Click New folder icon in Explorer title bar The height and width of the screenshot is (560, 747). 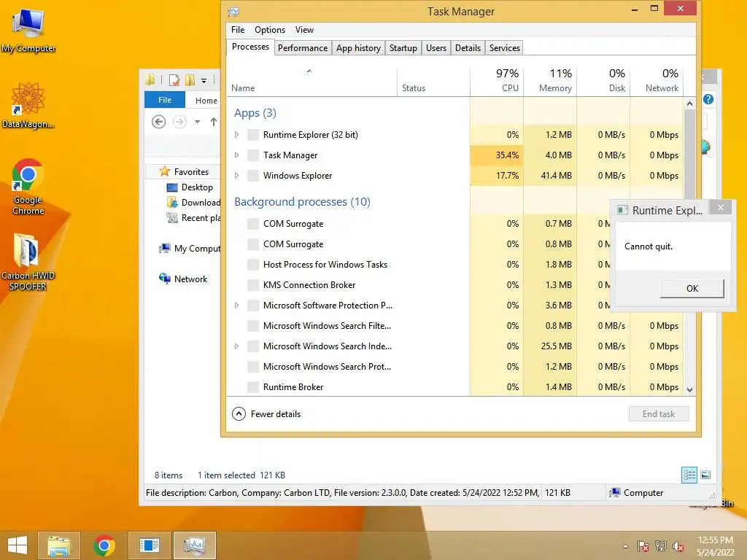[x=190, y=80]
